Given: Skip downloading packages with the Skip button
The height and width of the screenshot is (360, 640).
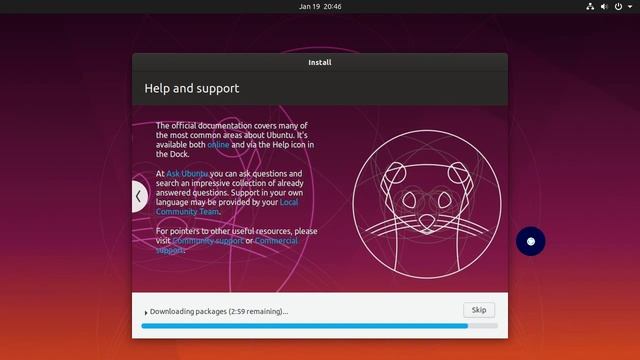Looking at the screenshot, I should 479,310.
